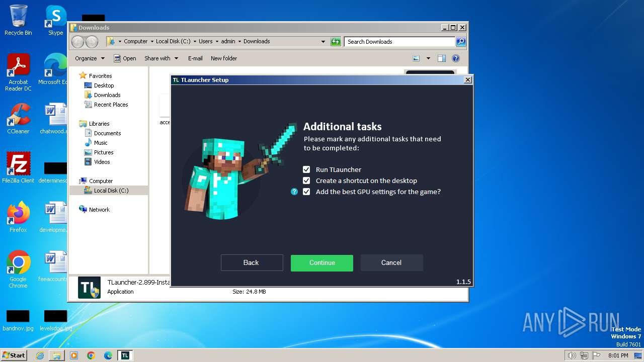Open Music library
The height and width of the screenshot is (362, 644).
tap(101, 143)
